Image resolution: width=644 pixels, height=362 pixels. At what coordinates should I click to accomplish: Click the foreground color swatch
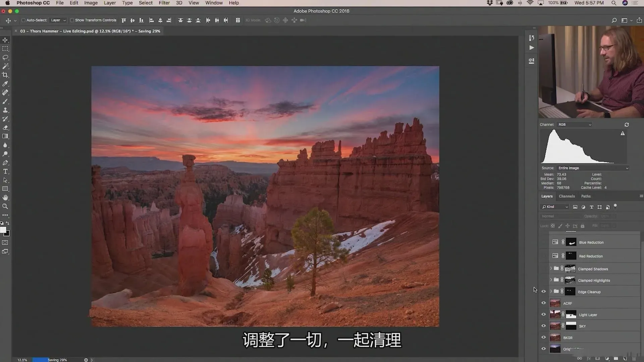3,230
